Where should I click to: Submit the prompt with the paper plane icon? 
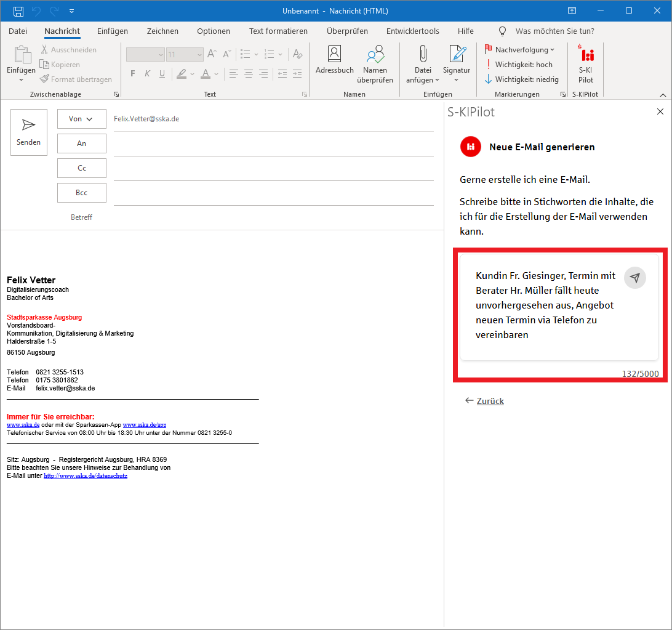[x=635, y=278]
